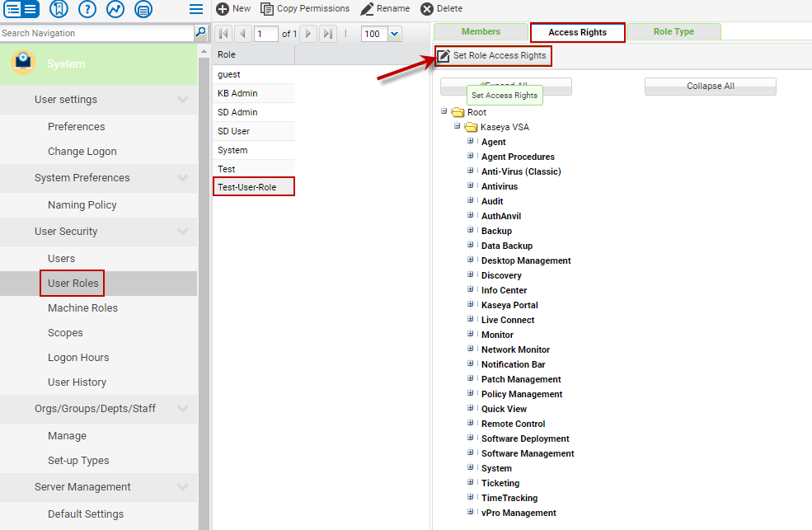Open Machine Roles in navigation
The image size is (812, 530).
(x=83, y=308)
